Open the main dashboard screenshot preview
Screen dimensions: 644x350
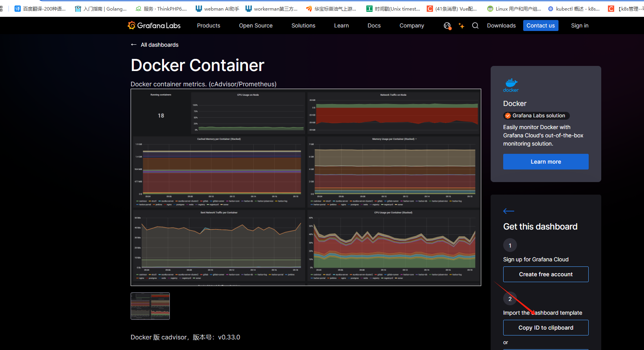point(306,188)
